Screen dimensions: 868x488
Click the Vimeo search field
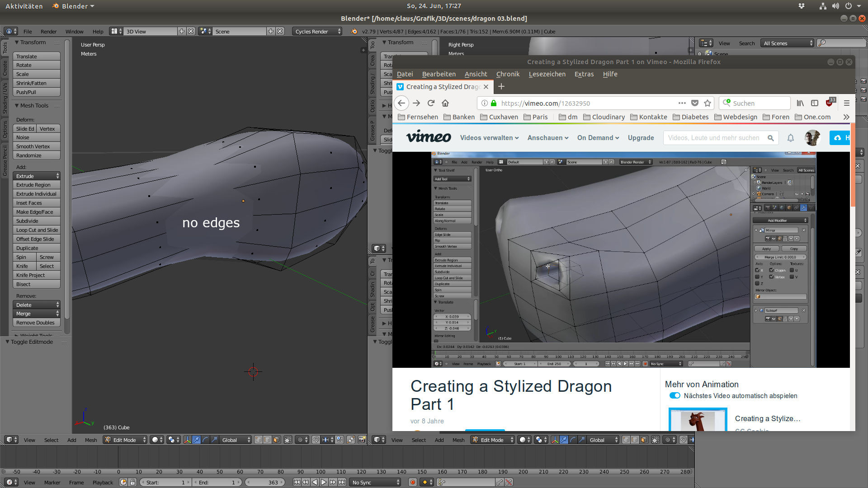[x=720, y=138]
